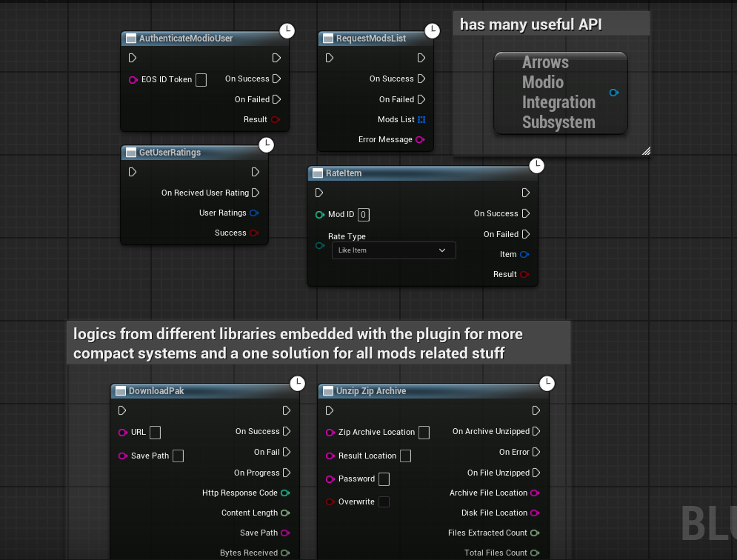The width and height of the screenshot is (737, 560).
Task: Select the 'has many useful API' comment header
Action: [551, 24]
